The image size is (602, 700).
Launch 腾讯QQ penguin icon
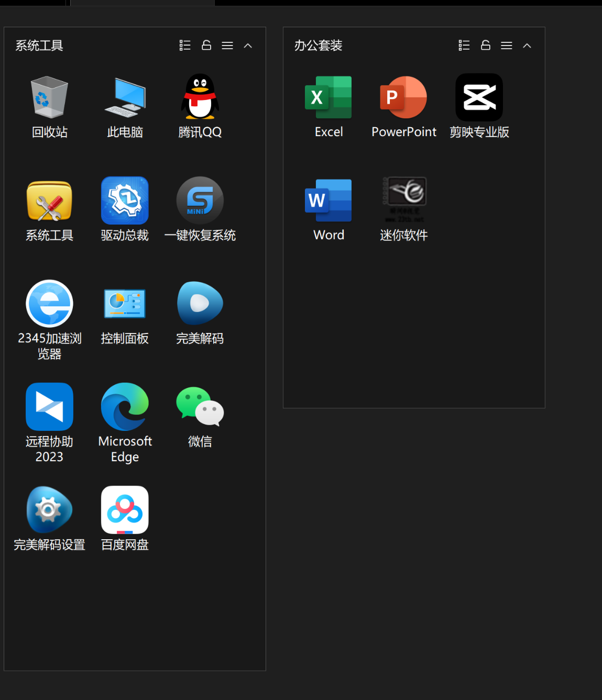point(200,97)
